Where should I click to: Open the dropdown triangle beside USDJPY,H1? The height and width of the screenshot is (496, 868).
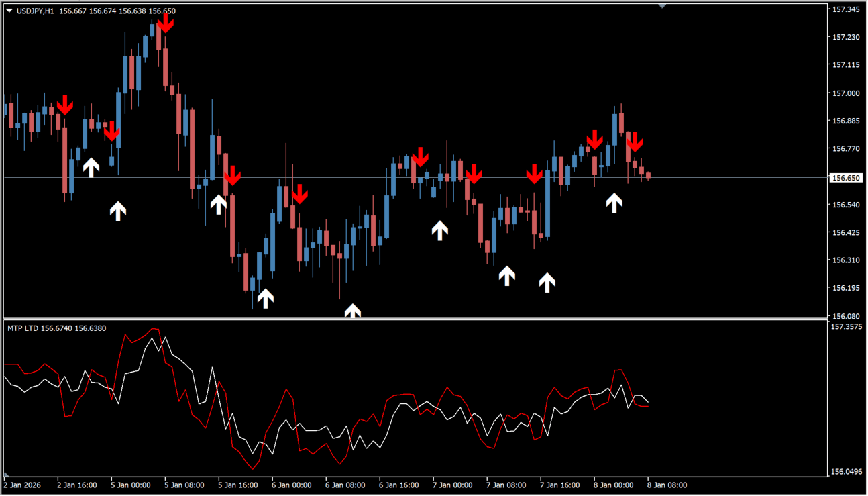point(9,11)
